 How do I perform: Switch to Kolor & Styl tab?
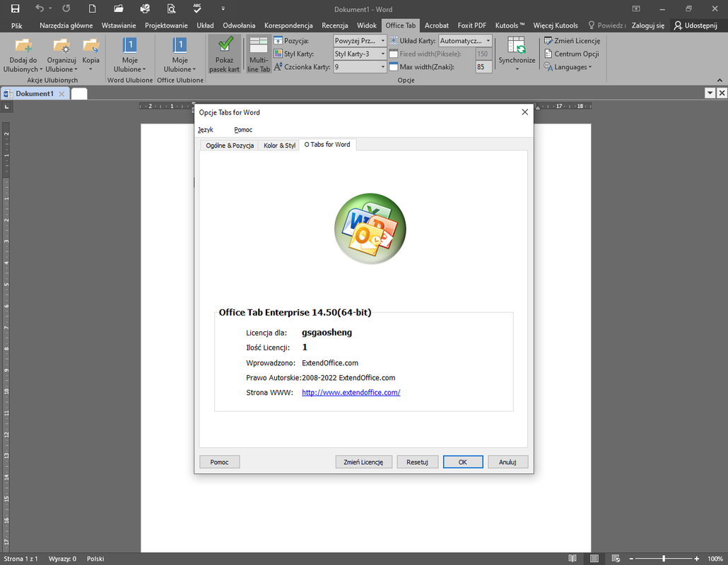[x=279, y=145]
